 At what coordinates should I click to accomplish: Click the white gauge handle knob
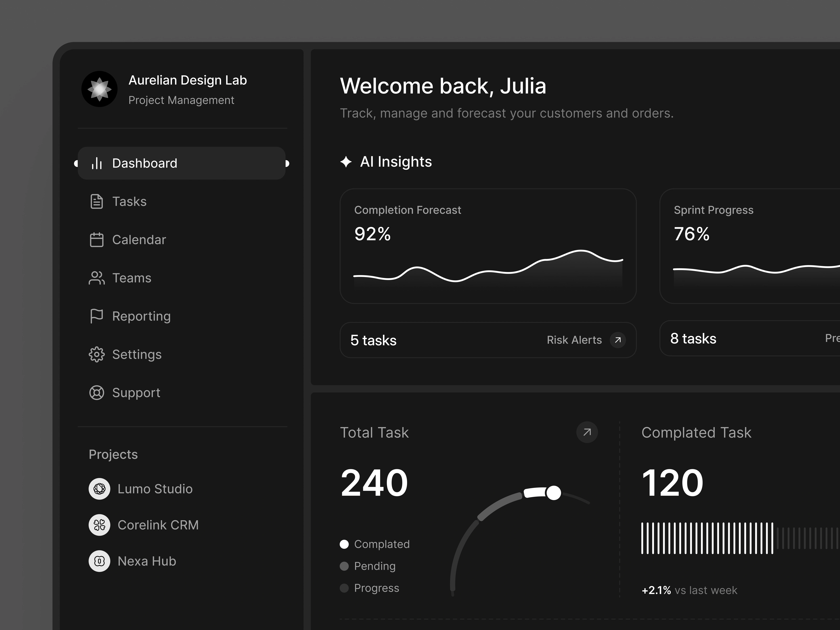pos(553,493)
